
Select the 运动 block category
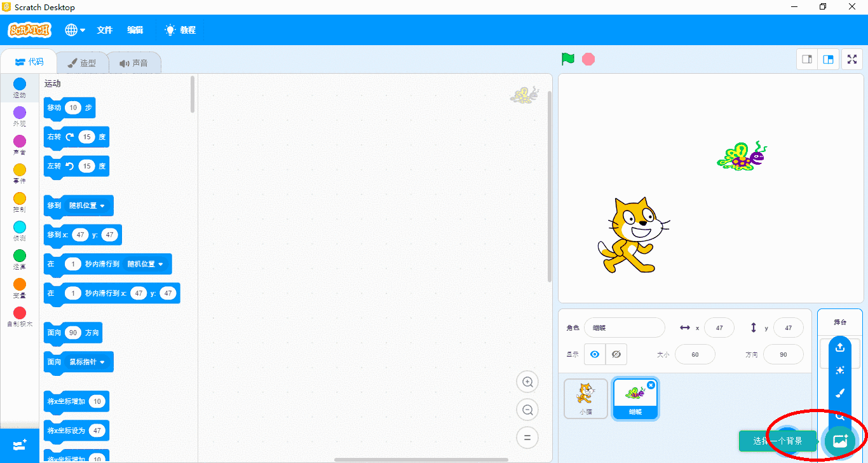[20, 88]
